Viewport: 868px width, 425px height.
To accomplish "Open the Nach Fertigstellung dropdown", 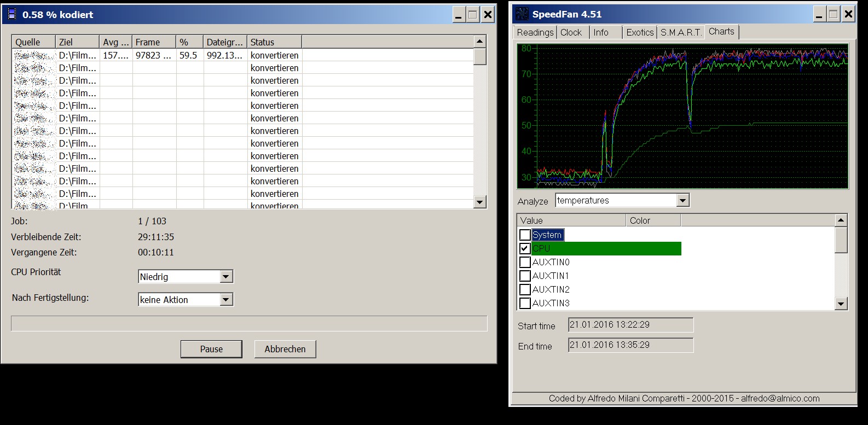I will tap(226, 300).
